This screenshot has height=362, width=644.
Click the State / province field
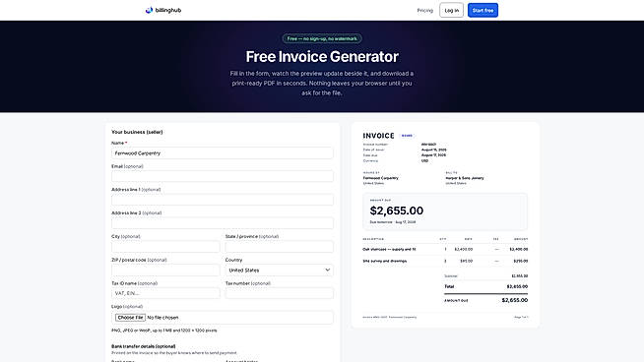(280, 247)
